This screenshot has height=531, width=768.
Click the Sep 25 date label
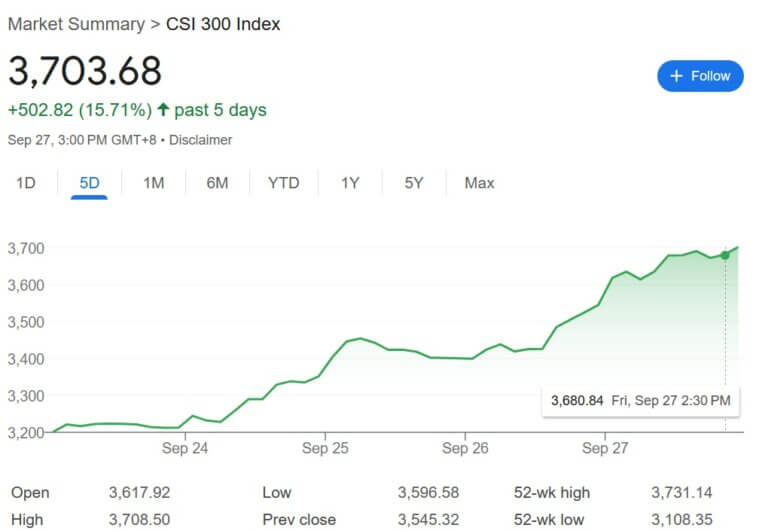(325, 448)
